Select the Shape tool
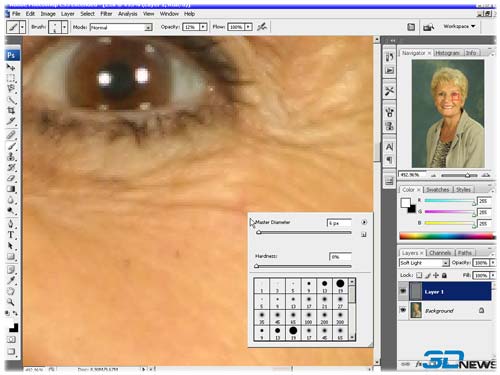The image size is (500, 375). pos(11,257)
